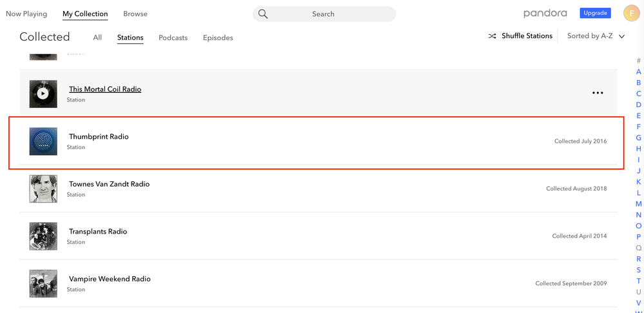Image resolution: width=644 pixels, height=313 pixels.
Task: Open the user profile avatar
Action: coord(631,13)
